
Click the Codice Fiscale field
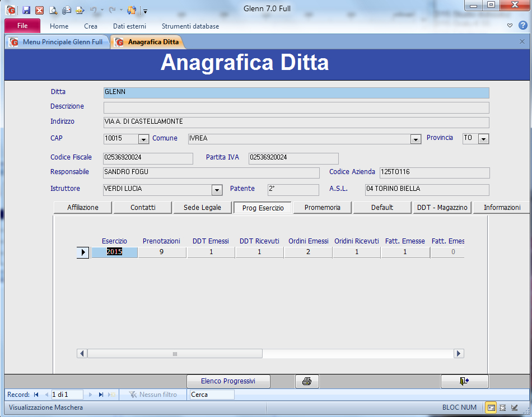pyautogui.click(x=148, y=158)
